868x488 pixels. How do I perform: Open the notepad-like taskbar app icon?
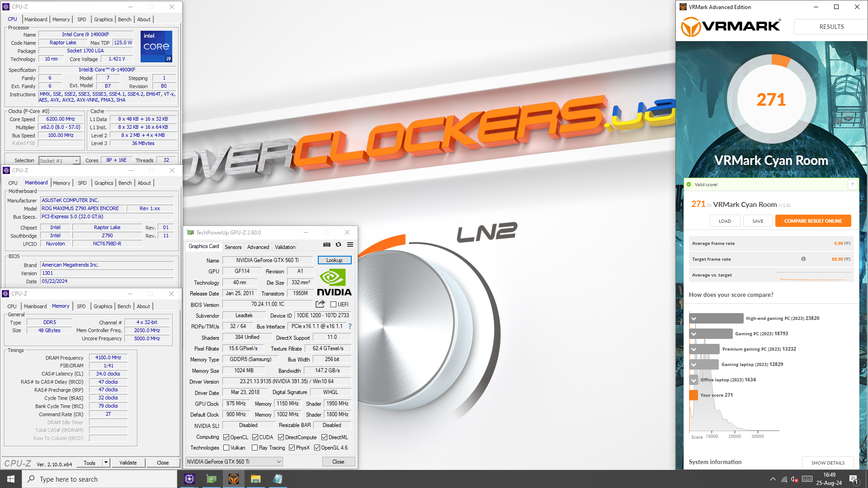pyautogui.click(x=278, y=479)
